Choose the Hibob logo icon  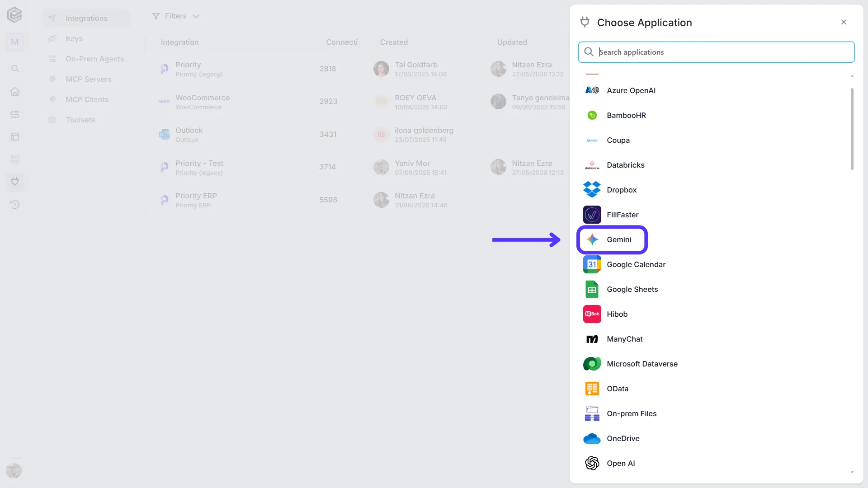[592, 314]
